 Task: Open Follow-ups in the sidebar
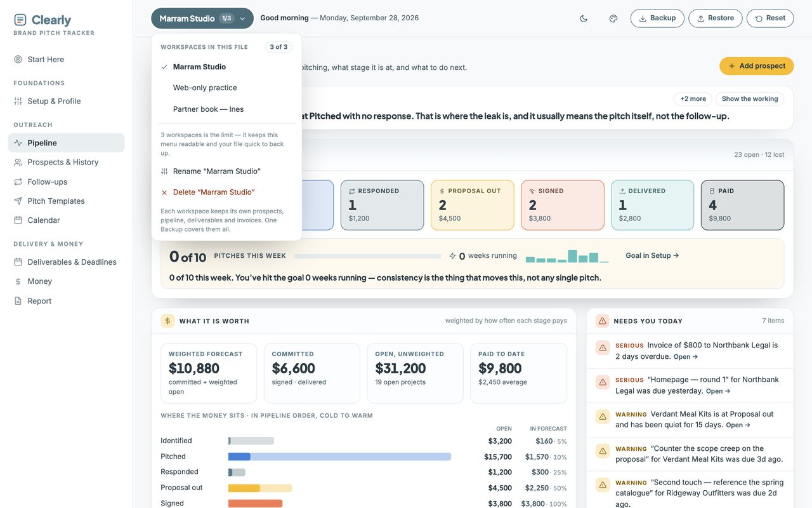(66, 182)
